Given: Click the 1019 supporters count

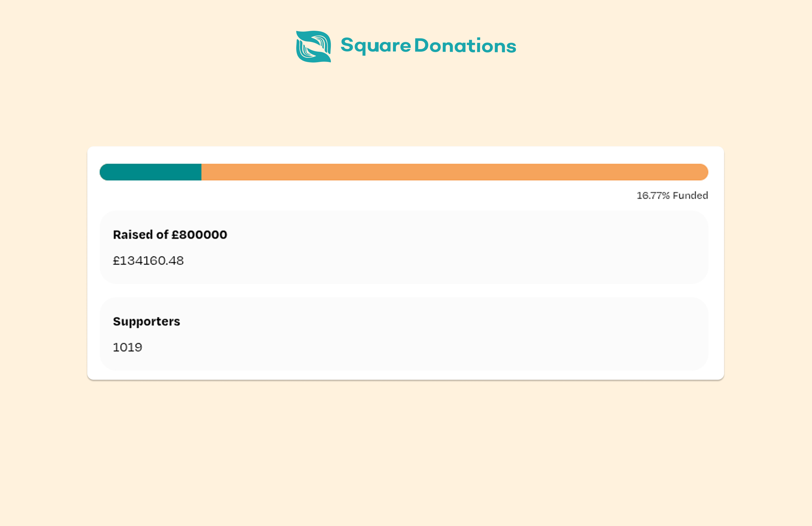Looking at the screenshot, I should click(x=128, y=347).
